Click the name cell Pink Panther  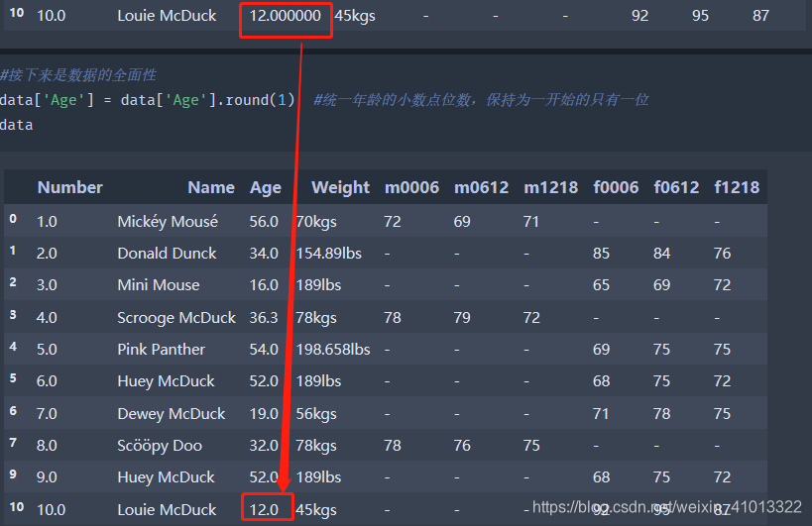click(161, 349)
